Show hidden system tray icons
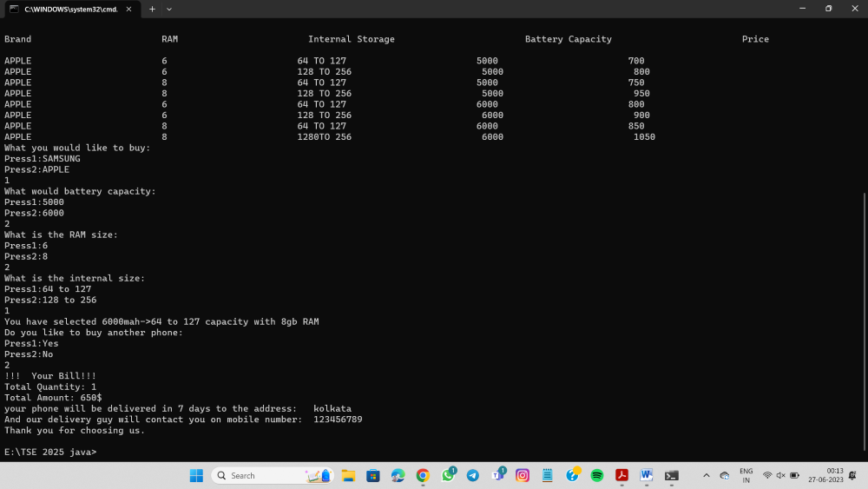Image resolution: width=868 pixels, height=489 pixels. tap(707, 475)
